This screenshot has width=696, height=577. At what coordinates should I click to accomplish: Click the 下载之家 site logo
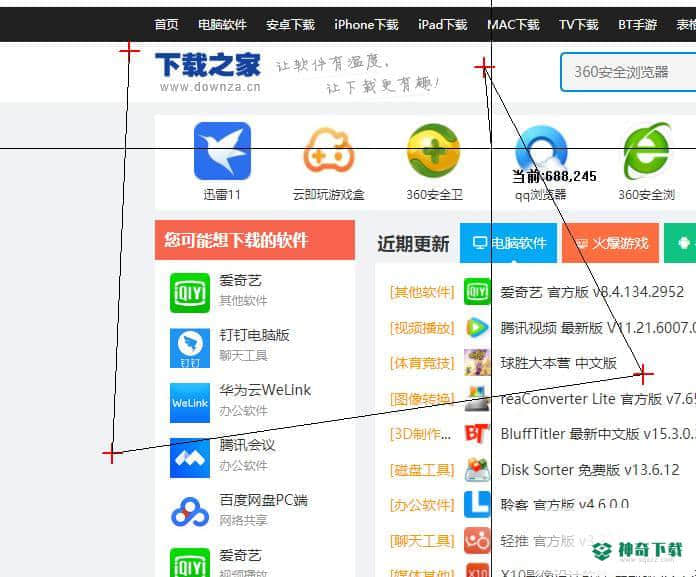[x=208, y=72]
